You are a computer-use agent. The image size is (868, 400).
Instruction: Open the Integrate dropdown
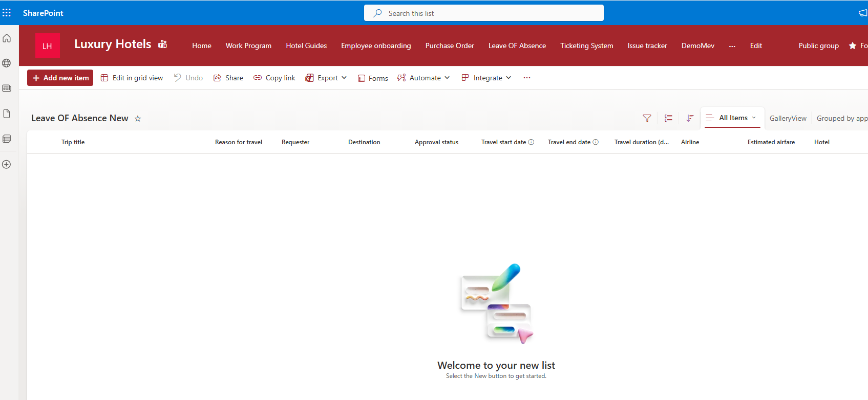[486, 78]
